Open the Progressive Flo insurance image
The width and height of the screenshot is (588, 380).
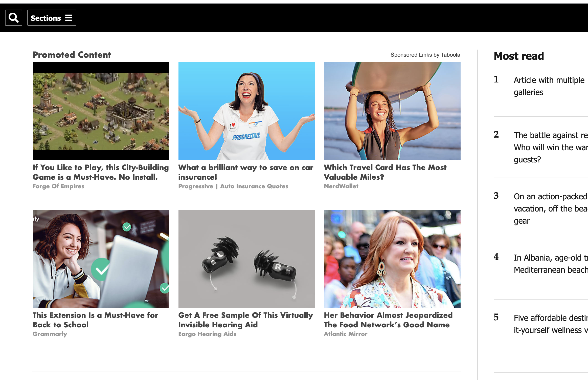point(247,111)
